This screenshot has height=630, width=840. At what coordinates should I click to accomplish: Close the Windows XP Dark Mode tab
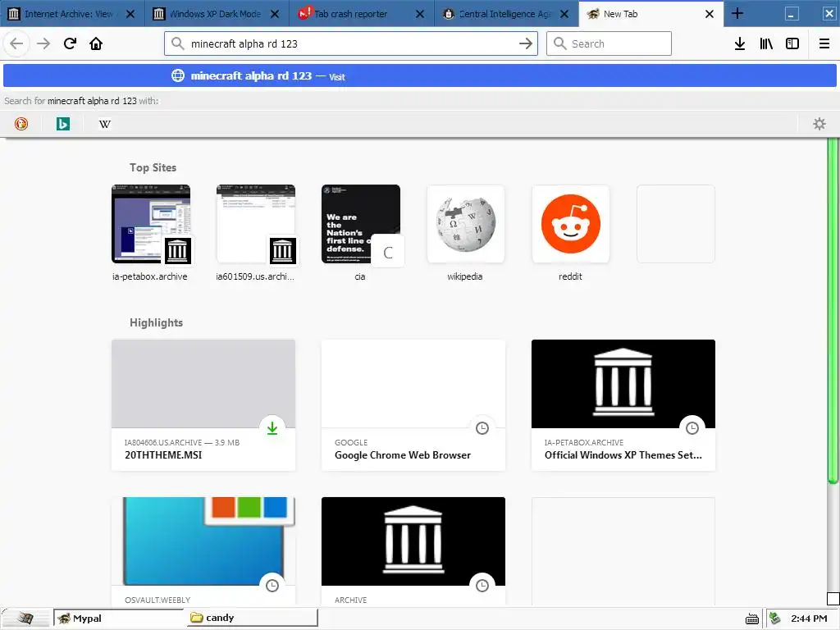click(275, 14)
